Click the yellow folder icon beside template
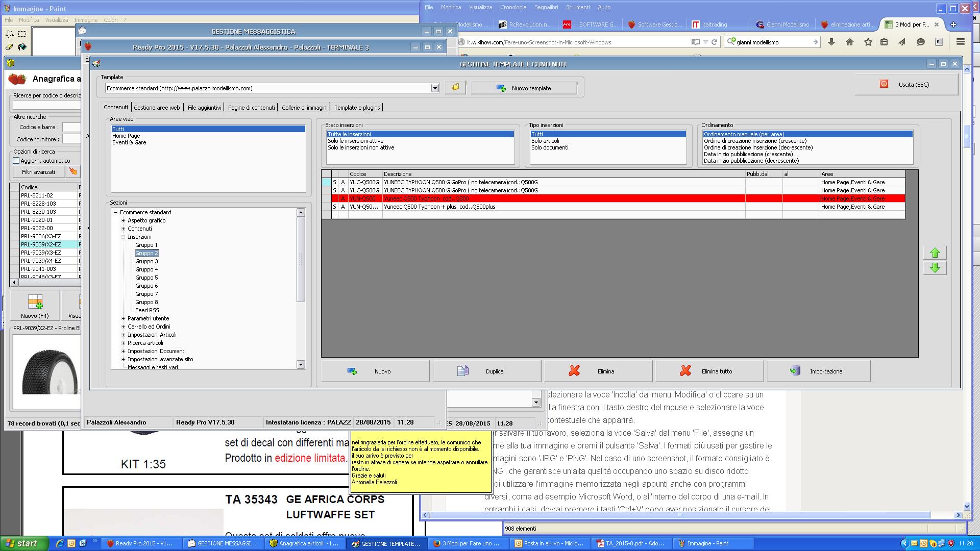This screenshot has height=551, width=980. coord(455,88)
